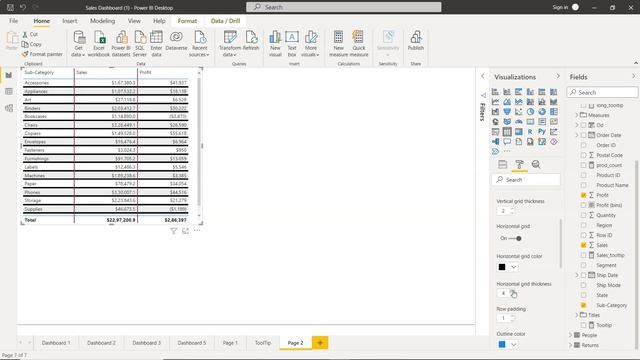The height and width of the screenshot is (360, 640).
Task: Open Model view in left sidebar
Action: click(x=9, y=108)
